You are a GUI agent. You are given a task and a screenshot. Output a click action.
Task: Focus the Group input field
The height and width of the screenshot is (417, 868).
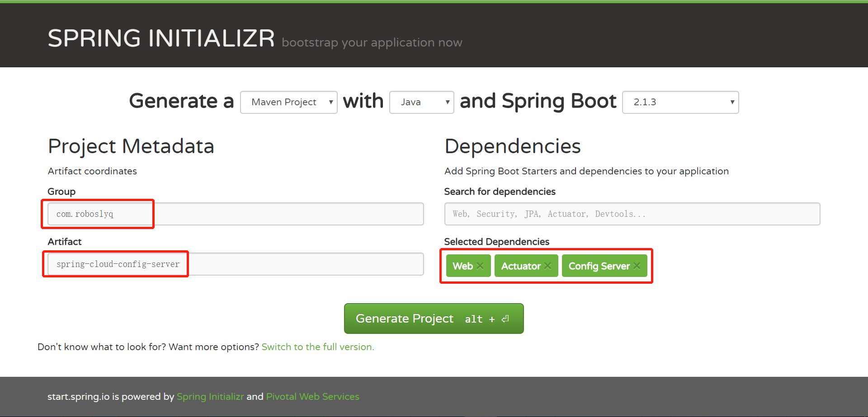point(236,214)
